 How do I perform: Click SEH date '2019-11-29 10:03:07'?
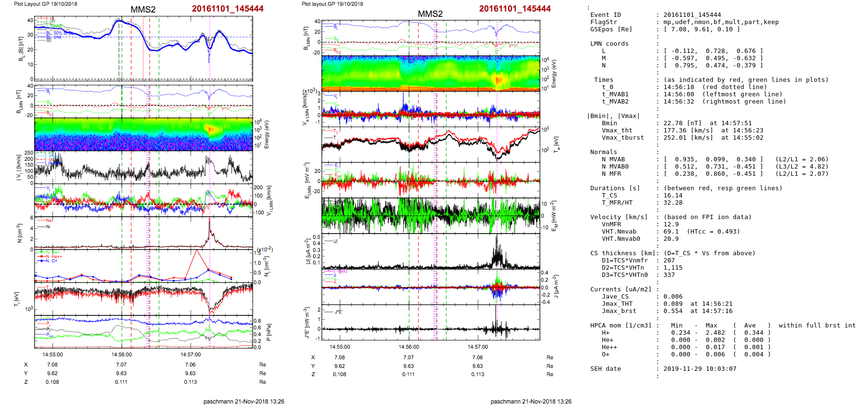(x=700, y=369)
